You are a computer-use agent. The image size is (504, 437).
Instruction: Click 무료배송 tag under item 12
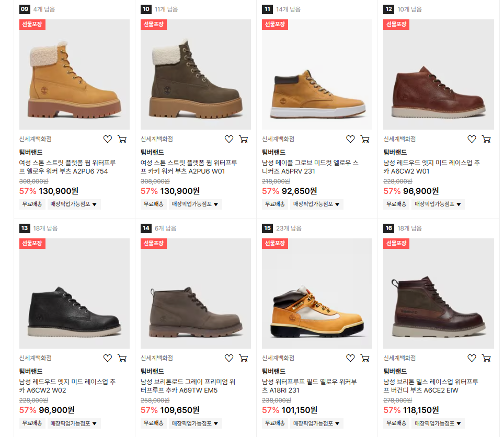[x=396, y=204]
